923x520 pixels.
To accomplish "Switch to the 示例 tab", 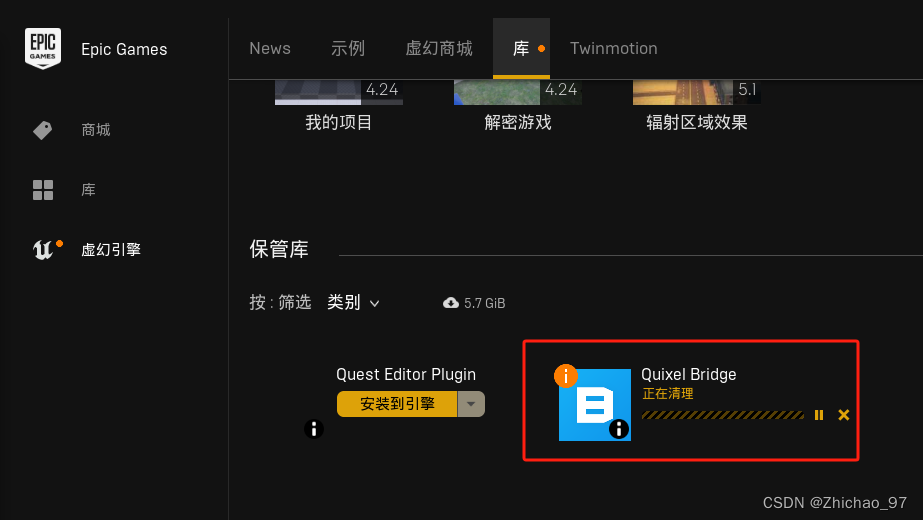I will coord(348,48).
